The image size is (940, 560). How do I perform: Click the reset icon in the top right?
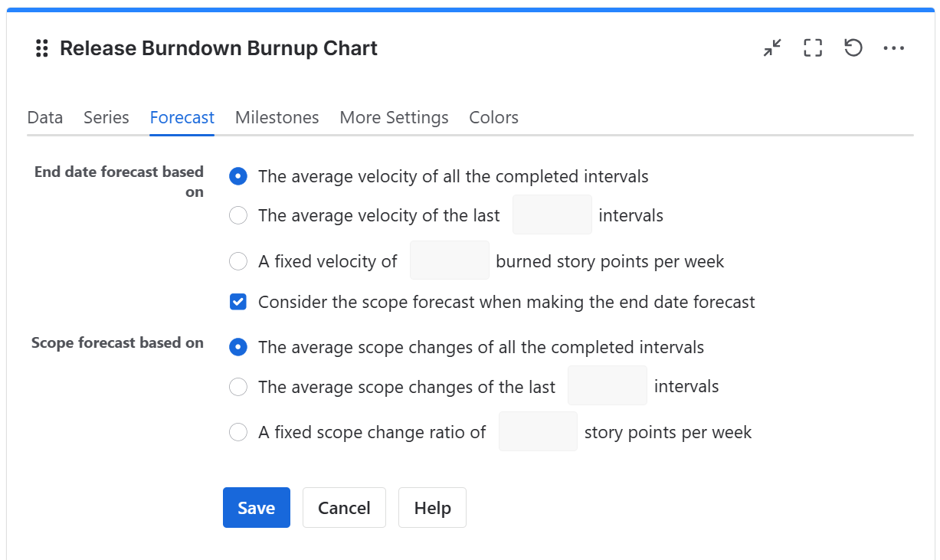tap(853, 47)
